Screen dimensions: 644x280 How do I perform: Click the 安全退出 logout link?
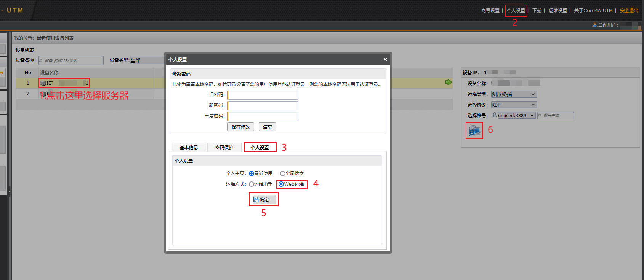click(x=629, y=11)
